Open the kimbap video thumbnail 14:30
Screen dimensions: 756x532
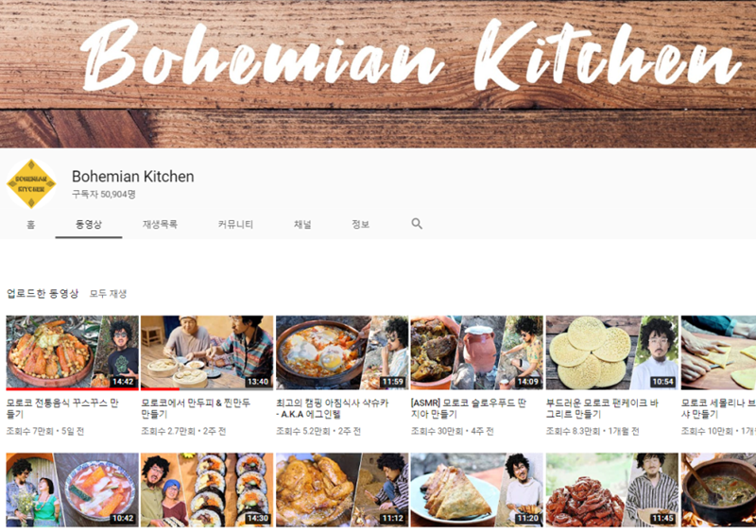pos(207,489)
